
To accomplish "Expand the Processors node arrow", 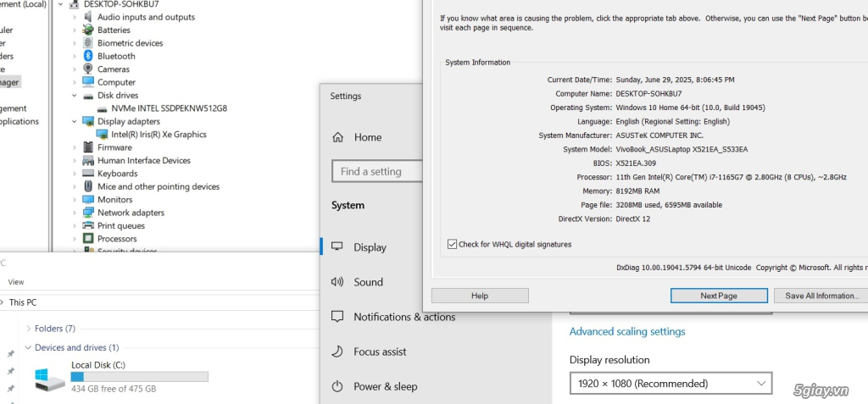I will (75, 239).
